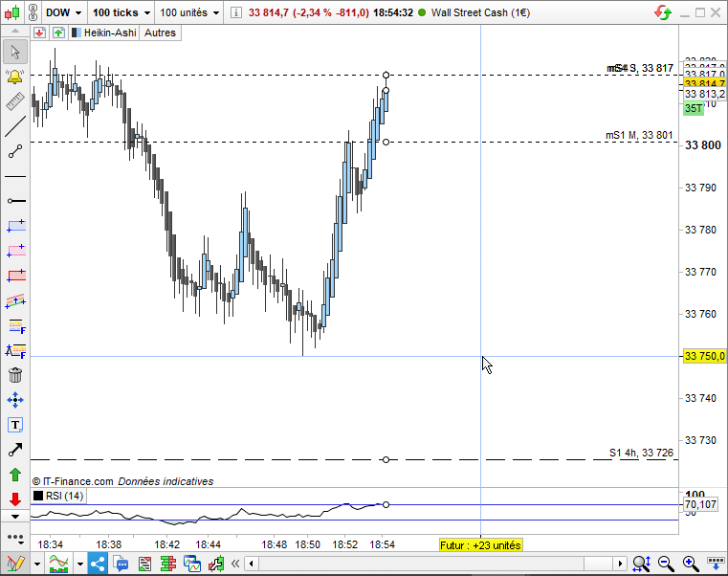The height and width of the screenshot is (576, 728).
Task: Click the vertical zoom magnifier icon
Action: 642,564
